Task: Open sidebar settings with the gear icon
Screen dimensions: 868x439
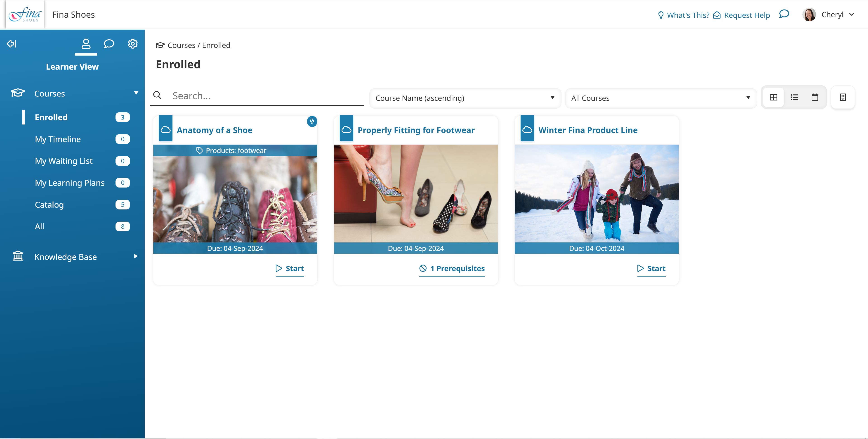Action: click(x=133, y=43)
